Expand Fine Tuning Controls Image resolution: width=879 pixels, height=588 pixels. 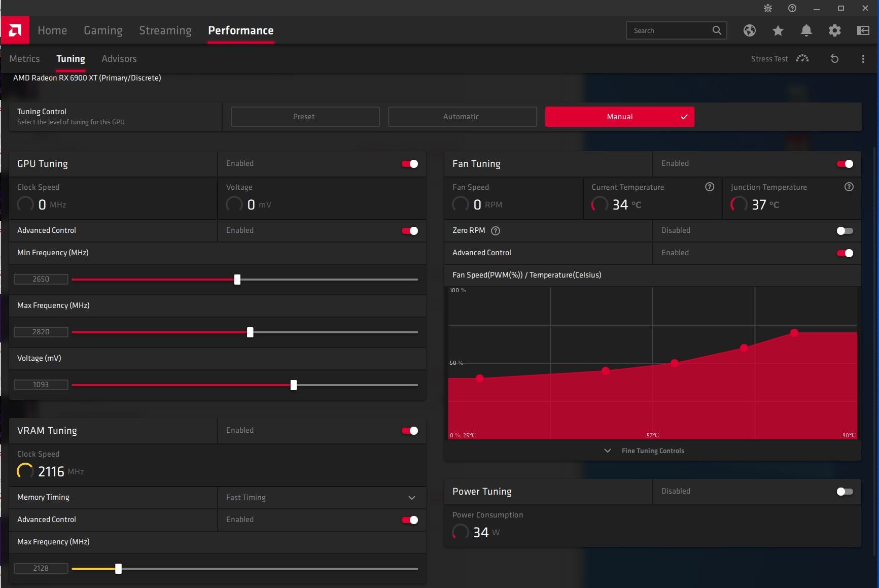tap(644, 451)
